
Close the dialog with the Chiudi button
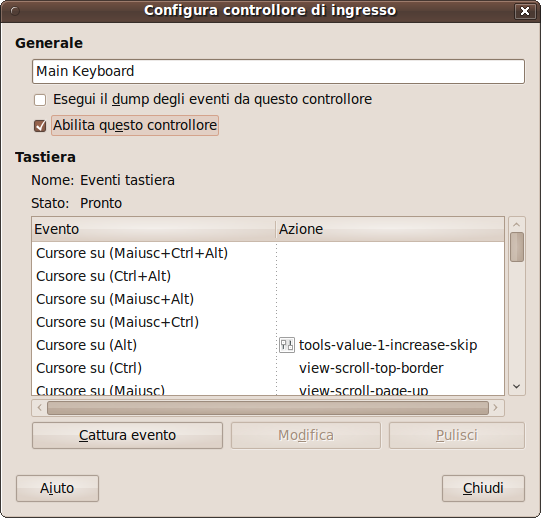[483, 488]
